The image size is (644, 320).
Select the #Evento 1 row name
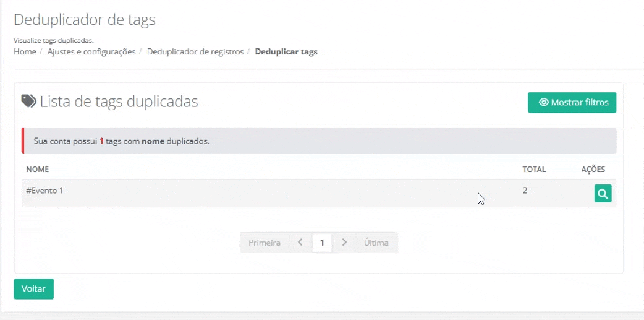point(44,191)
